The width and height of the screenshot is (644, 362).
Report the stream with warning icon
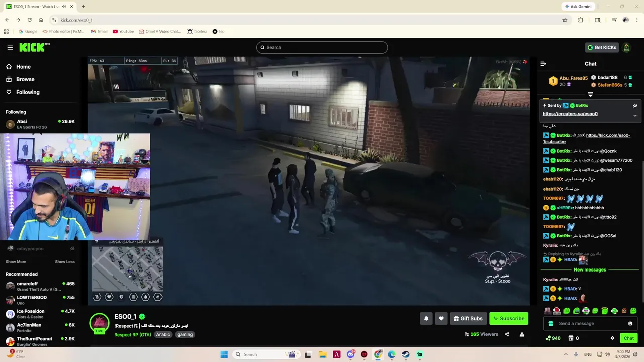pos(522,334)
